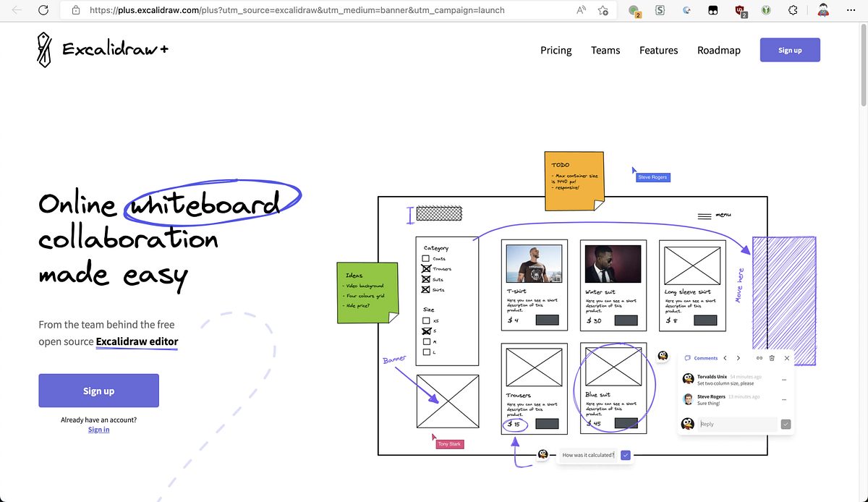Viewport: 868px width, 502px height.
Task: Open the green extension icon with orange 2 badge
Action: pyautogui.click(x=634, y=10)
